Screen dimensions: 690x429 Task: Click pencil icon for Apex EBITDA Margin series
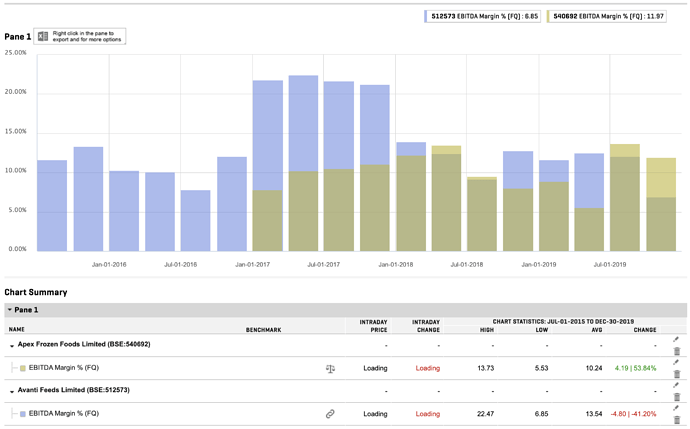[676, 362]
